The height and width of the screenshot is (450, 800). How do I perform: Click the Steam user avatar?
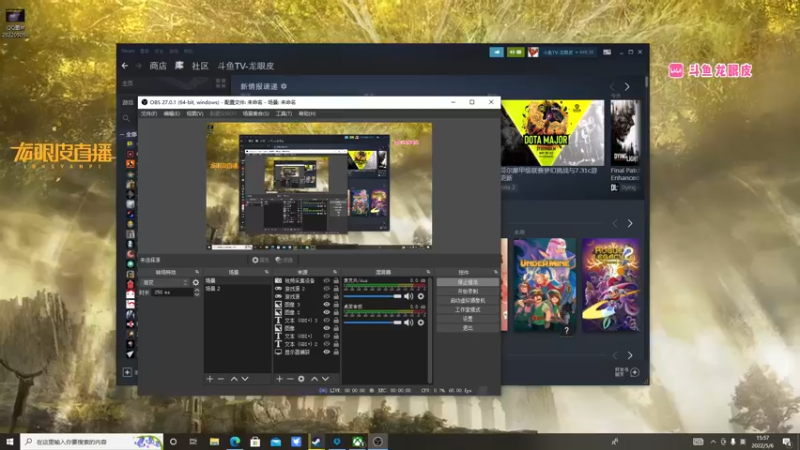tap(533, 52)
